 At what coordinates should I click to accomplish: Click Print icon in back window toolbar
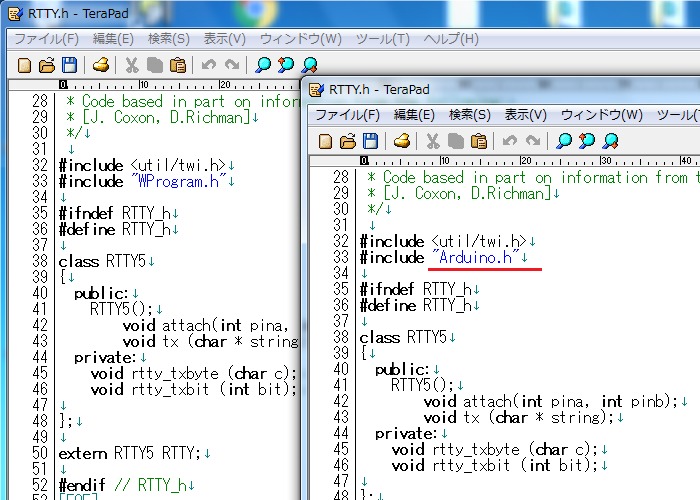101,65
